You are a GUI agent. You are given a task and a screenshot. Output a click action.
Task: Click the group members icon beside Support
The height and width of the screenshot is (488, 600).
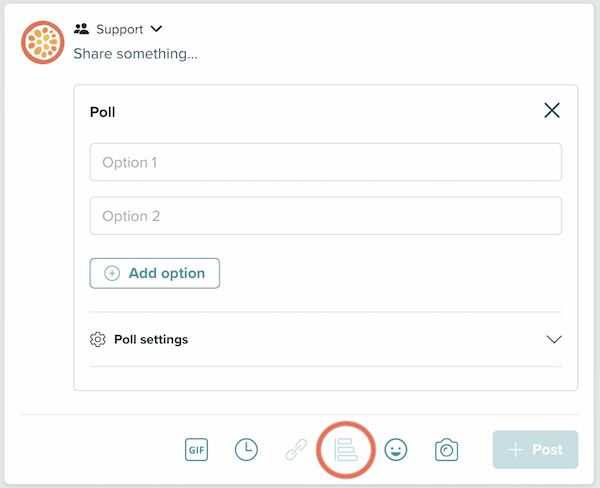tap(82, 29)
